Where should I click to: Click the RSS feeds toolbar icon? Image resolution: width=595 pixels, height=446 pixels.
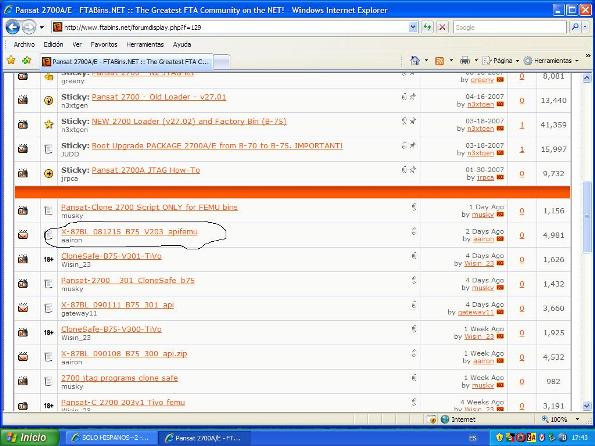point(439,61)
